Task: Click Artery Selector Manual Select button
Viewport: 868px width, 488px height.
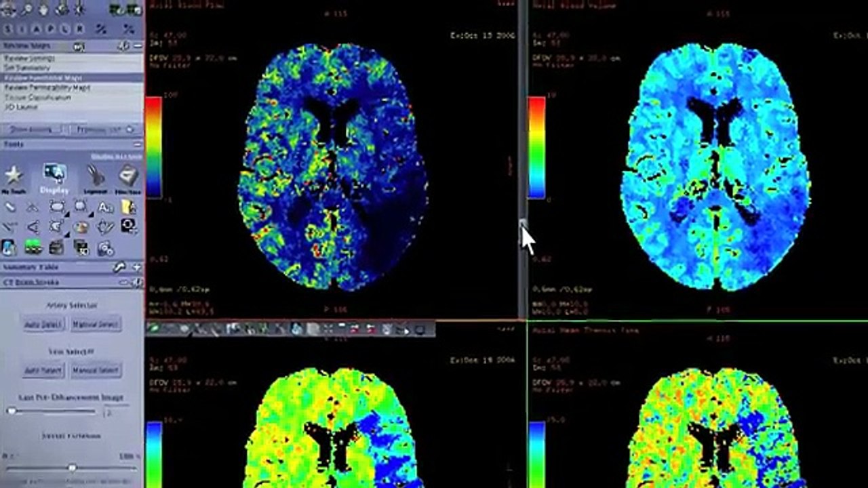Action: tap(96, 325)
